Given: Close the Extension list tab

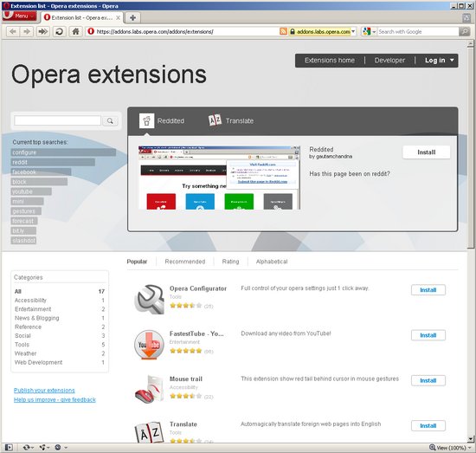Looking at the screenshot, I should pos(118,18).
